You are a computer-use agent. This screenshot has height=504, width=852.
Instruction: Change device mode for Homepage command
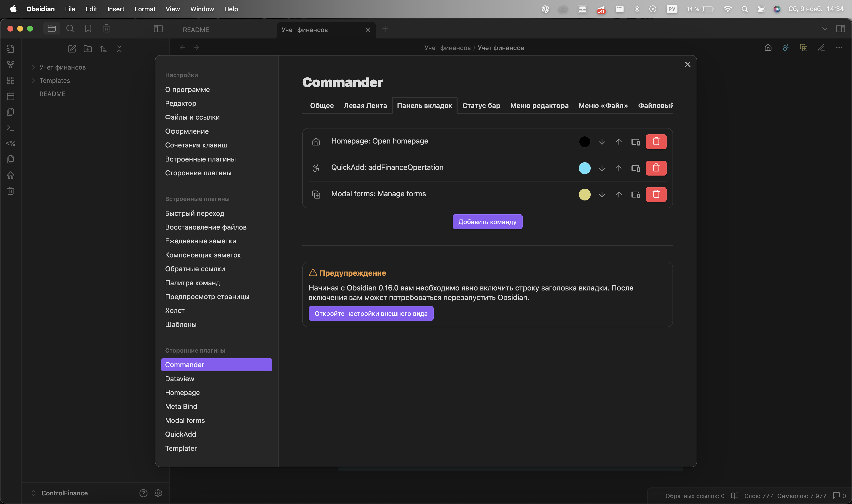click(635, 142)
